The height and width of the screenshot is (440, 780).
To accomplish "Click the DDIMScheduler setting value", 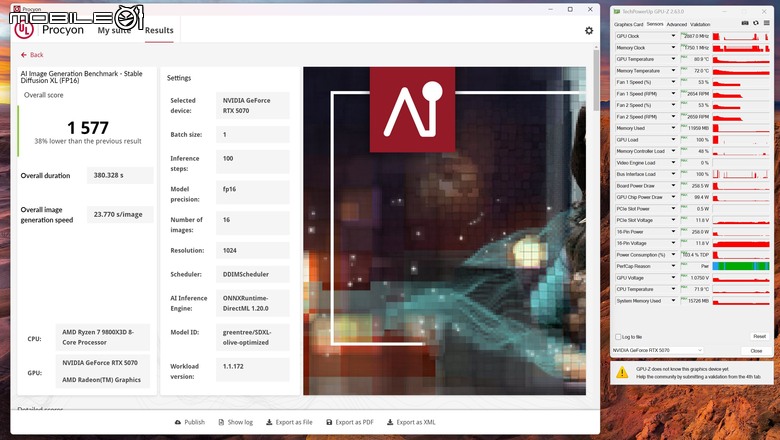I will click(x=252, y=274).
